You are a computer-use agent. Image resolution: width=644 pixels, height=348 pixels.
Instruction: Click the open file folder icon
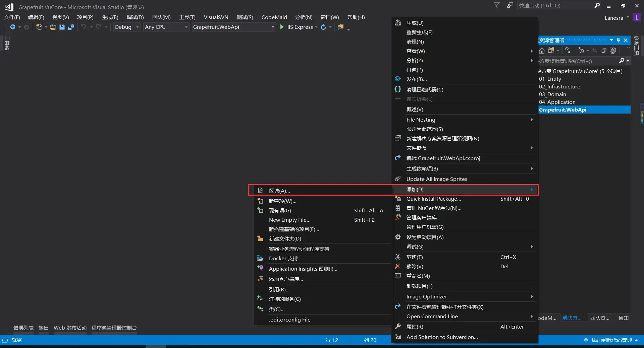pos(53,27)
